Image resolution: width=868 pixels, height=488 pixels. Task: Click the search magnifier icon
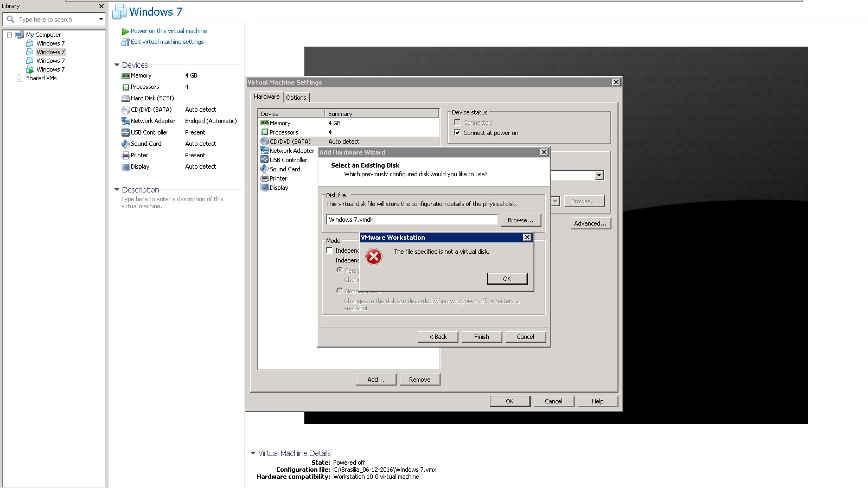coord(10,19)
